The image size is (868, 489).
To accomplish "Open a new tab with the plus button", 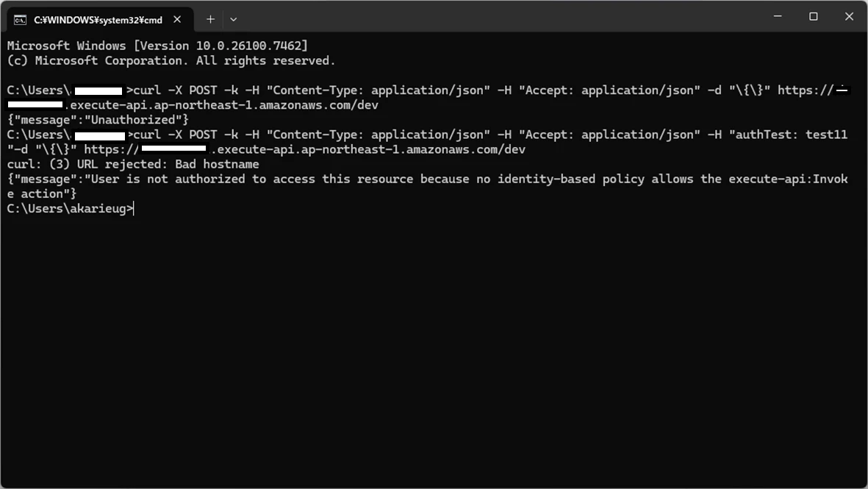I will click(x=210, y=19).
